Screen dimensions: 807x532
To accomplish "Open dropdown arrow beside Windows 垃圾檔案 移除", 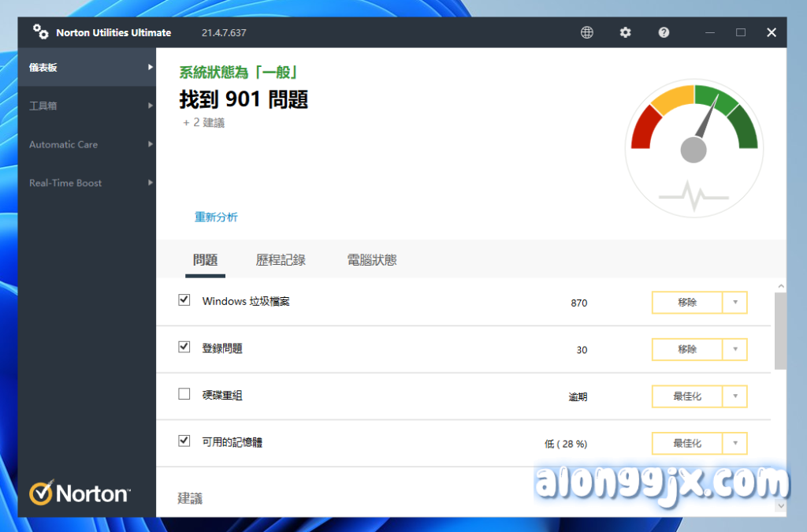I will pyautogui.click(x=734, y=303).
